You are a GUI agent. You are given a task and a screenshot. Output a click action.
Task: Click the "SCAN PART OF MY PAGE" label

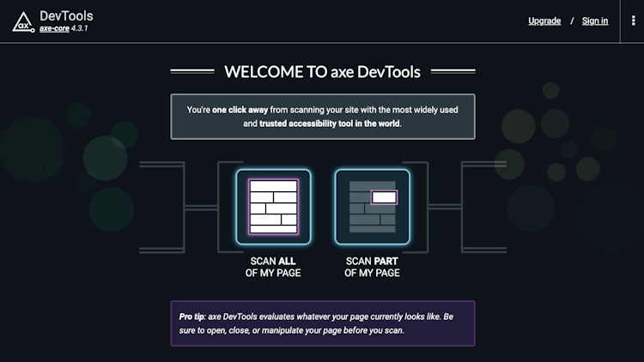pos(372,267)
